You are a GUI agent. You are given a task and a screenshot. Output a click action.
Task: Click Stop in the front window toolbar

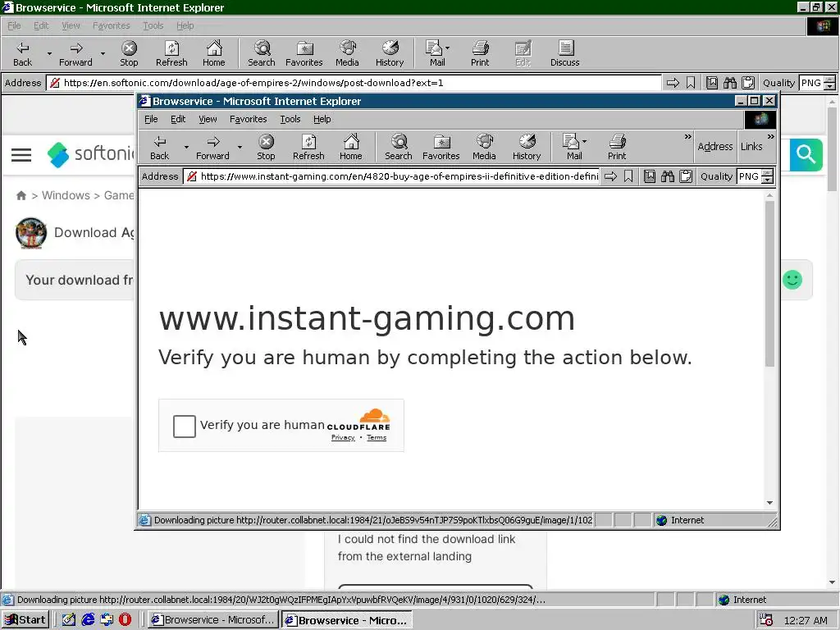[266, 148]
